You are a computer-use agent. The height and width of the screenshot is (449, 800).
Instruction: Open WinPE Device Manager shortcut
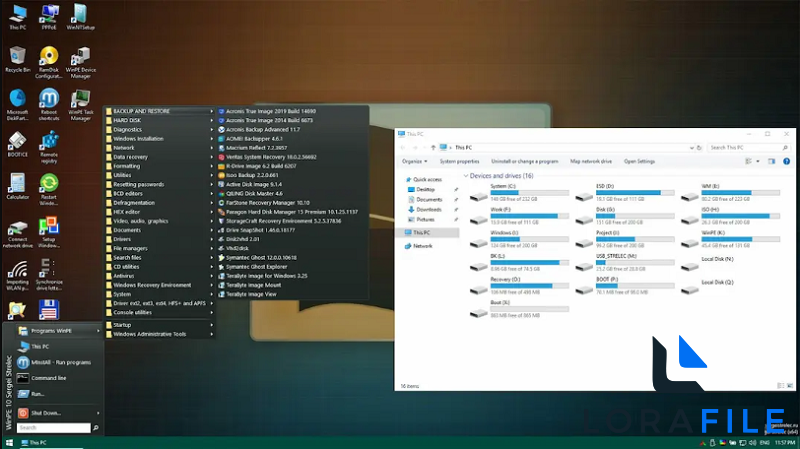[x=80, y=62]
